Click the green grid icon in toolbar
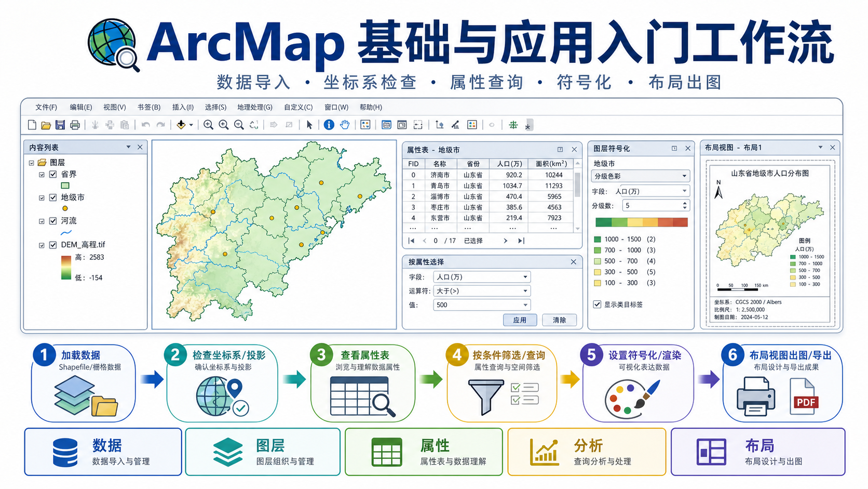The image size is (868, 489). [x=513, y=125]
